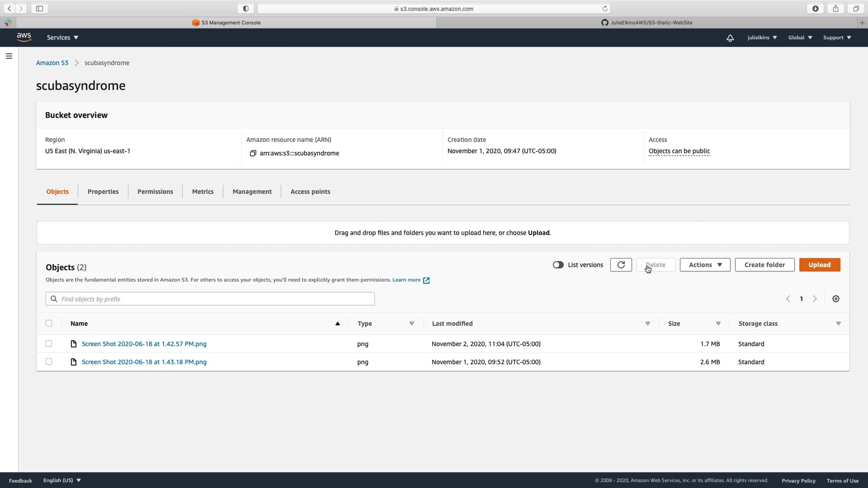Toggle the Safari sidebar button
Image resolution: width=868 pixels, height=488 pixels.
(40, 8)
